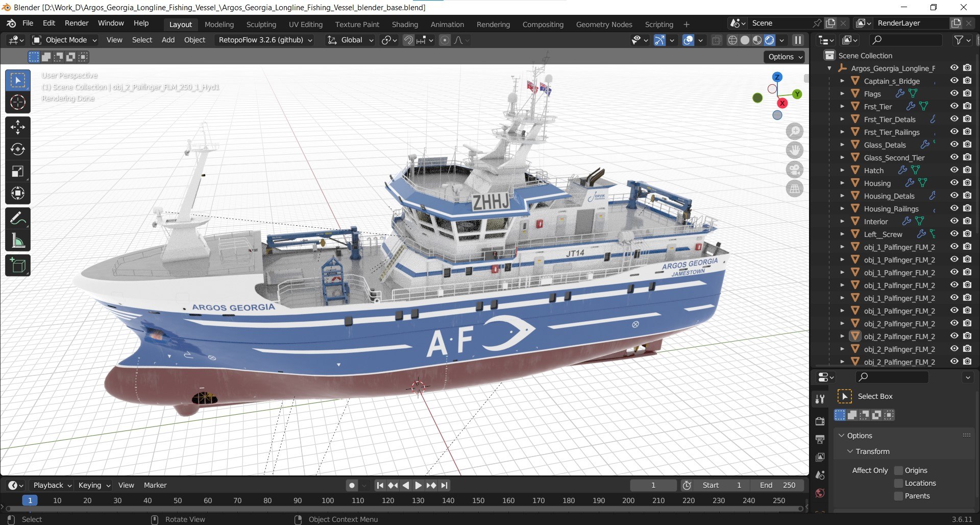Switch to solid viewport shading

pos(745,40)
